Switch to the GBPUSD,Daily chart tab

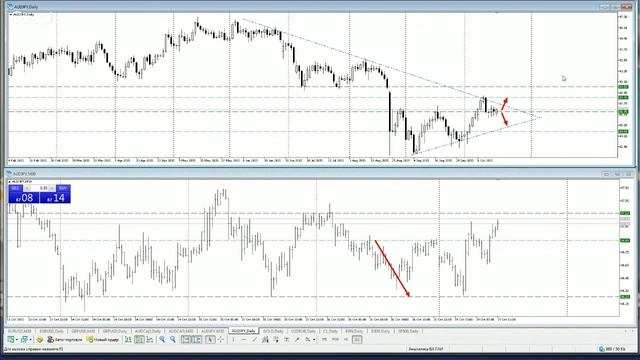115,331
